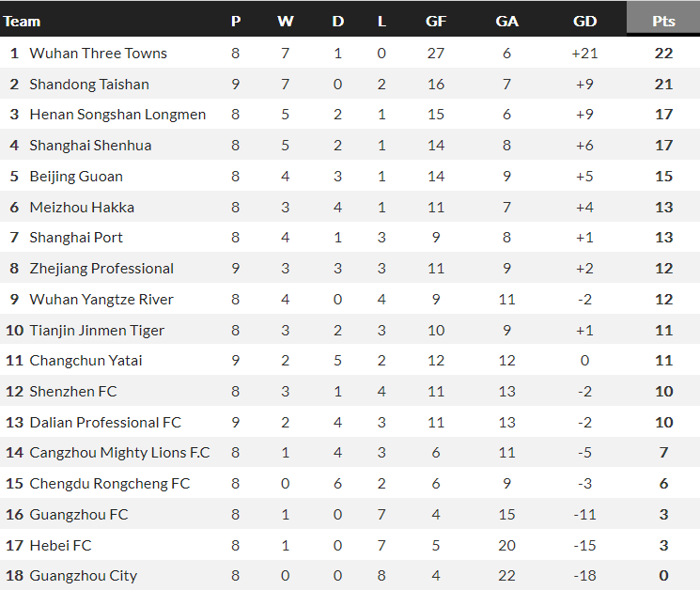700x590 pixels.
Task: Click the GF column header
Action: [x=436, y=21]
